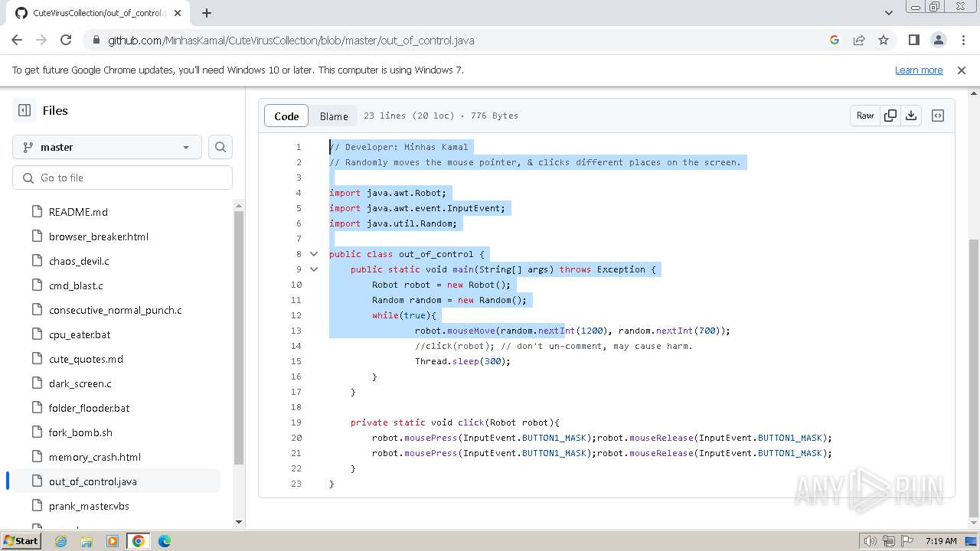Focus the Go to file input
980x551 pixels.
pyautogui.click(x=122, y=178)
